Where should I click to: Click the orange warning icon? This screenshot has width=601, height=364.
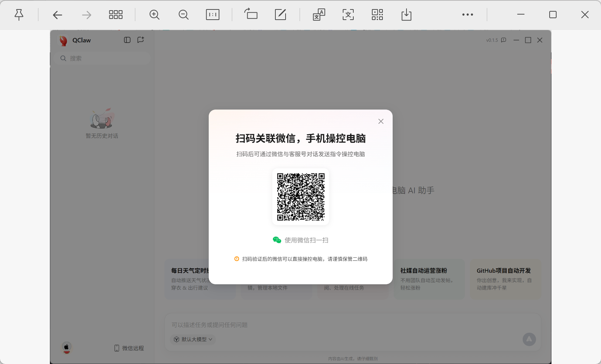point(237,259)
